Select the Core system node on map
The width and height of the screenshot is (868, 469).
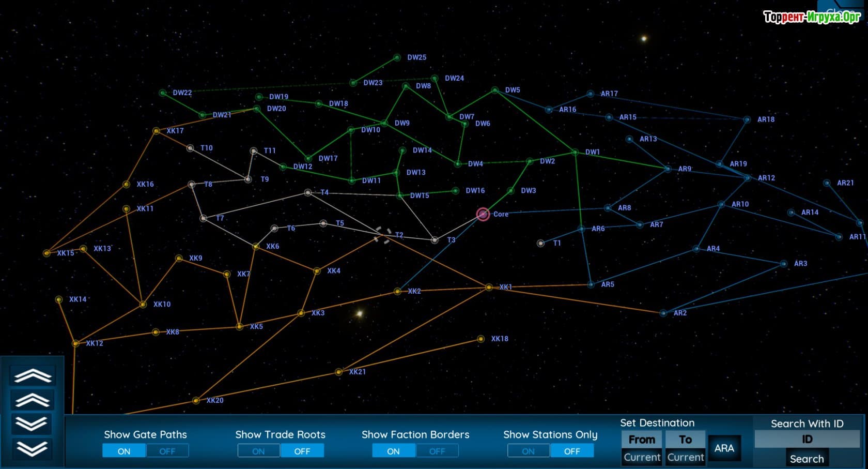click(483, 214)
